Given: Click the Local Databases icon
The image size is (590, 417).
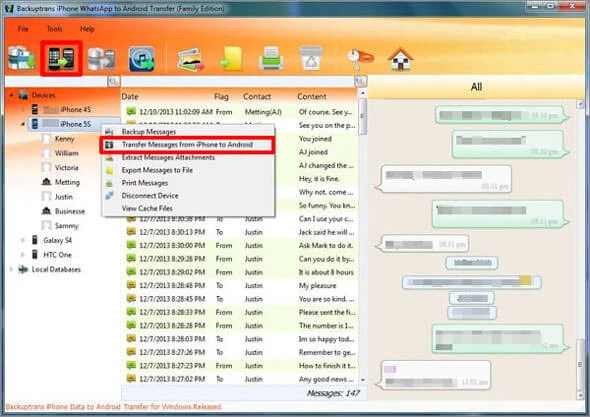Looking at the screenshot, I should click(x=23, y=269).
